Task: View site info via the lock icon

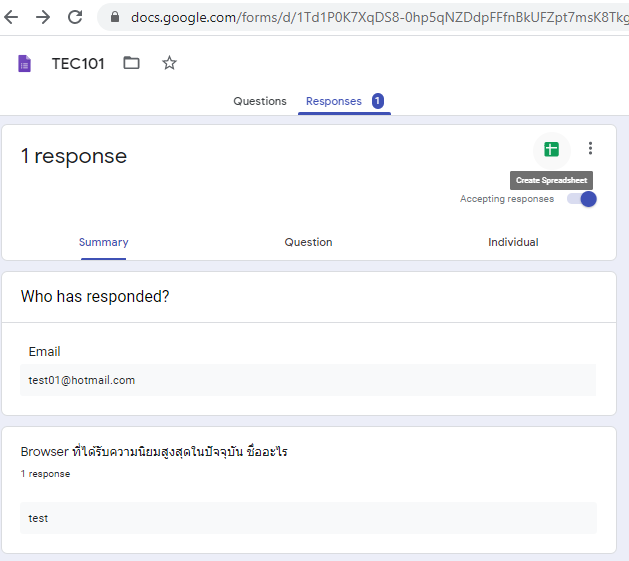Action: [x=115, y=17]
